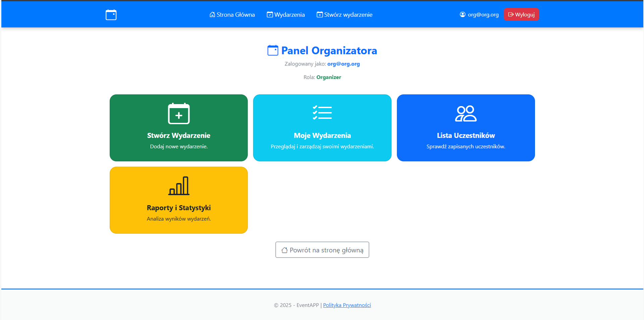
Task: Click the EventAPP calendar logo in navbar
Action: [x=111, y=15]
